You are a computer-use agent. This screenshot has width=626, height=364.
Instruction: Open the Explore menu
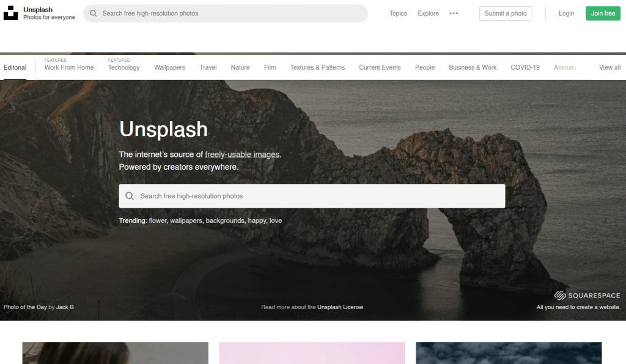point(428,13)
